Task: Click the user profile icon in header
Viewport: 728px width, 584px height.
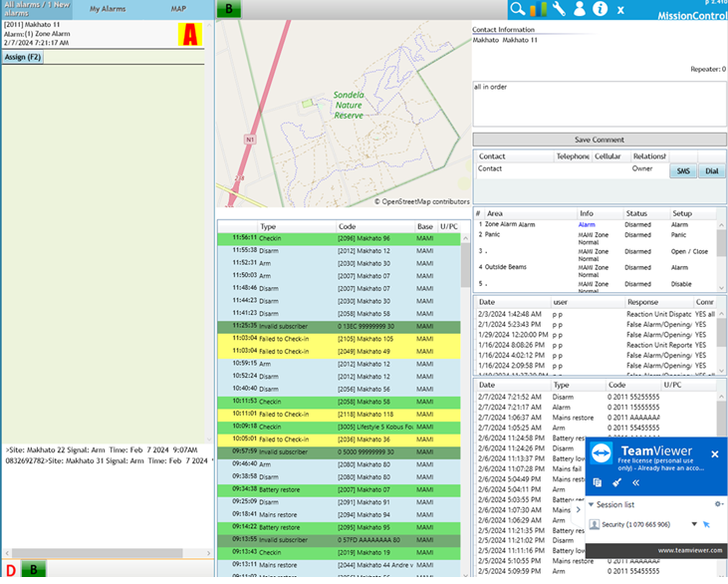Action: (x=580, y=9)
